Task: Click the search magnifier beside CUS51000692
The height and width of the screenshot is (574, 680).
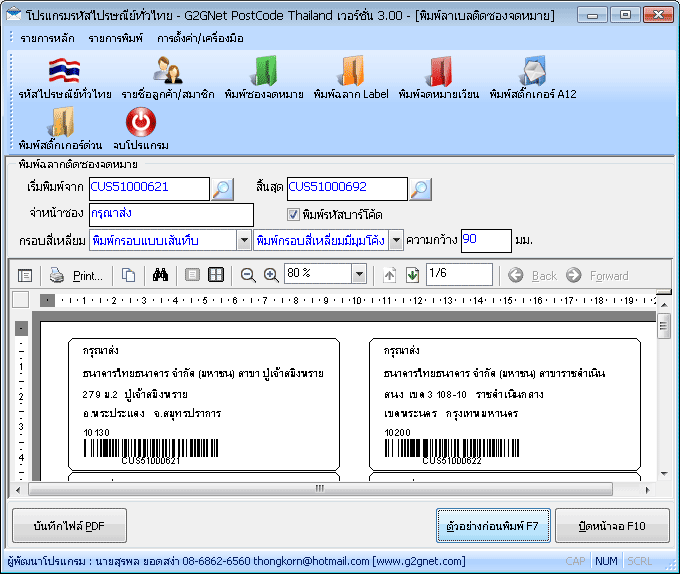Action: pyautogui.click(x=421, y=189)
